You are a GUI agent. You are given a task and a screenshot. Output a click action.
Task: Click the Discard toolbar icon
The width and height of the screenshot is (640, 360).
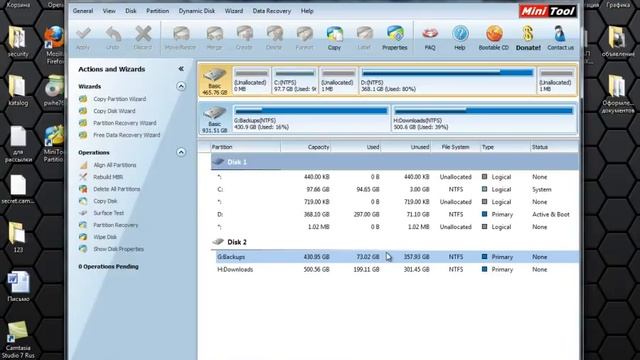(x=143, y=38)
